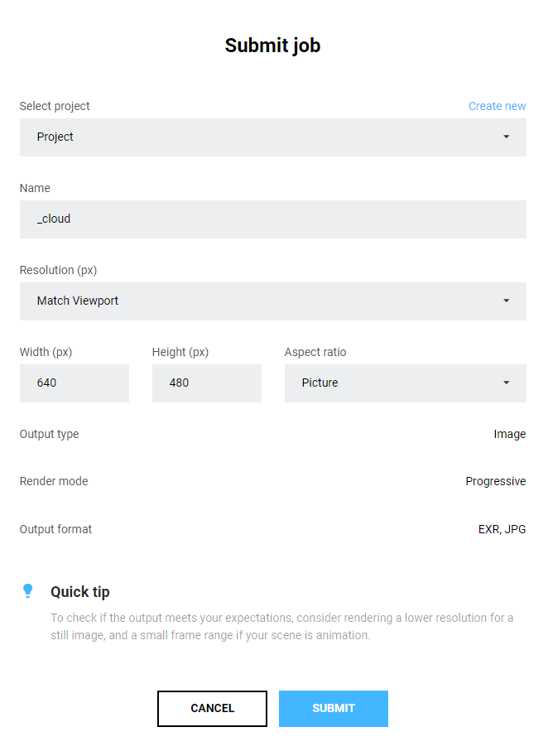
Task: Click the Submit job dialog title
Action: [x=273, y=46]
